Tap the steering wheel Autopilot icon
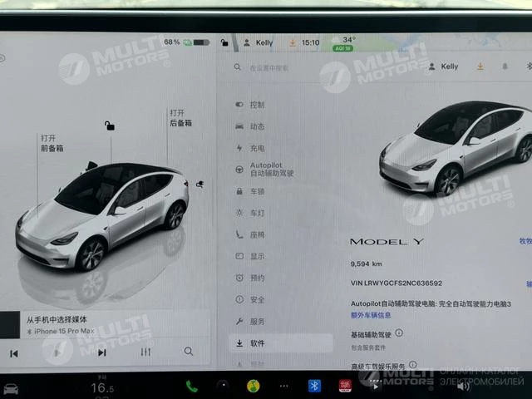 [239, 170]
